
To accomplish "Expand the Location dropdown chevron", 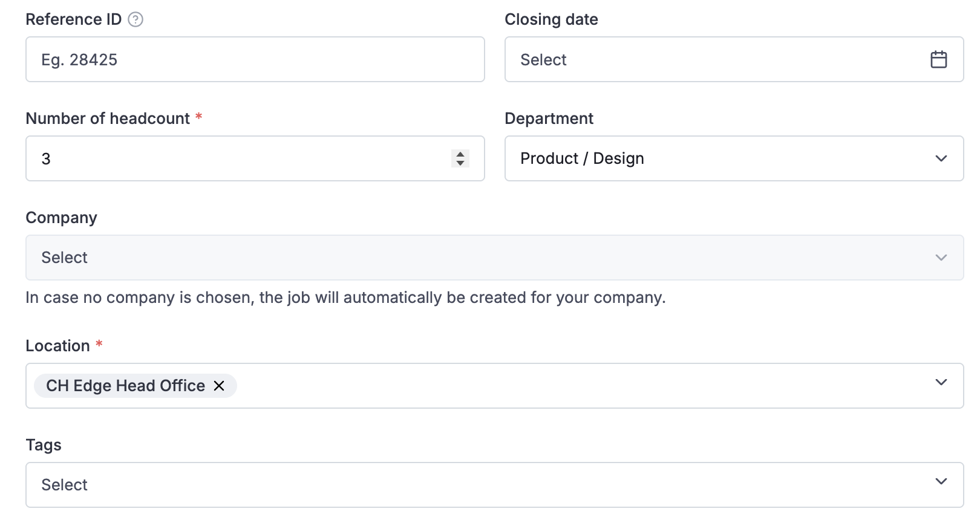I will pyautogui.click(x=941, y=382).
